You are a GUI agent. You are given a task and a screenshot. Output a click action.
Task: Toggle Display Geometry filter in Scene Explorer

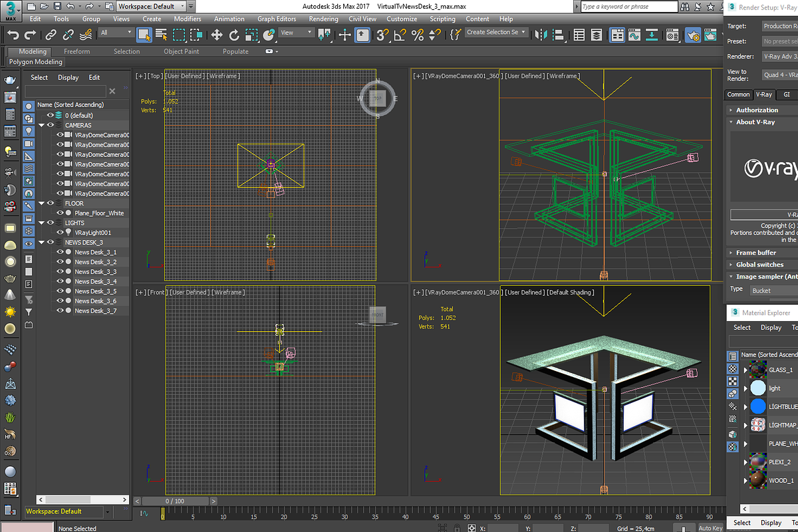pos(29,106)
